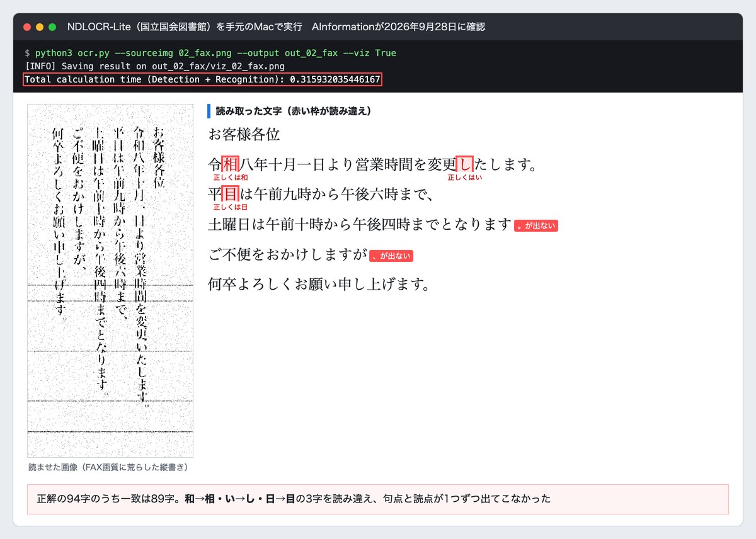This screenshot has height=539, width=756.
Task: Click the red badge 。が出ない
Action: (536, 225)
